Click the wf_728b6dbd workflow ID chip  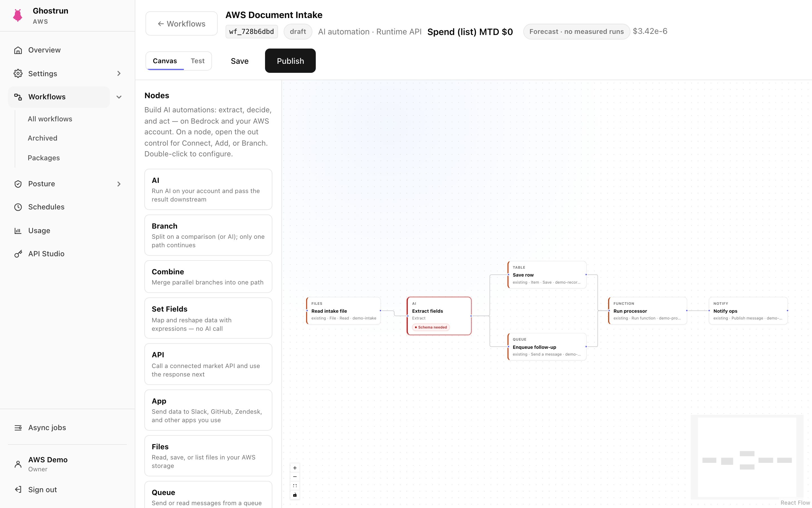(x=252, y=32)
